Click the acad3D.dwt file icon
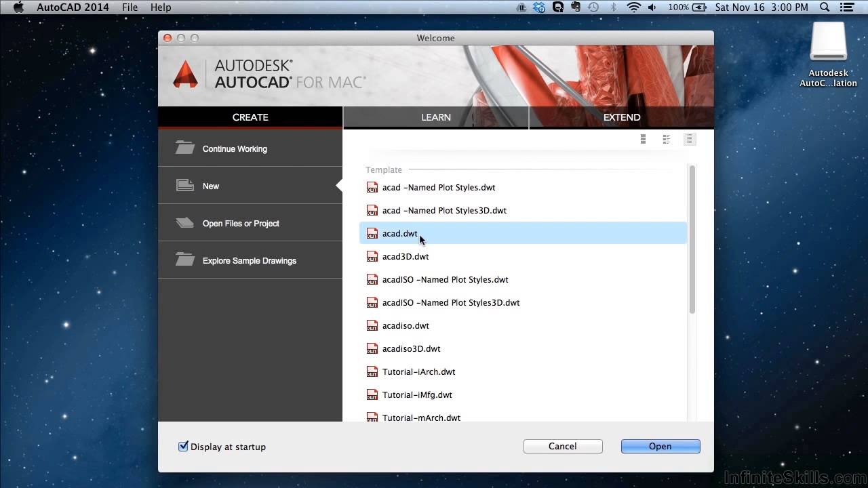 point(372,256)
